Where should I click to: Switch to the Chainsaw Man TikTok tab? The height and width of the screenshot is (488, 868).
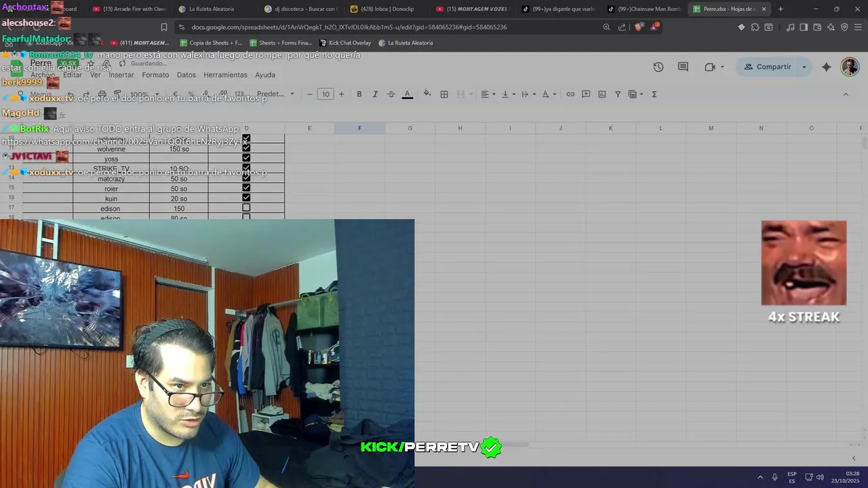pyautogui.click(x=644, y=9)
